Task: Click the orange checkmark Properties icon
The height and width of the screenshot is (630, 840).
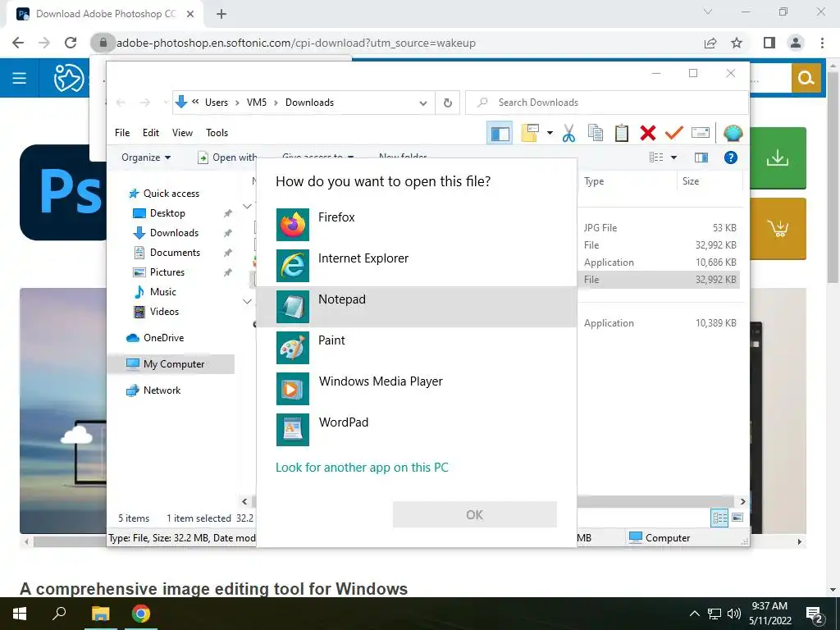Action: pyautogui.click(x=674, y=132)
